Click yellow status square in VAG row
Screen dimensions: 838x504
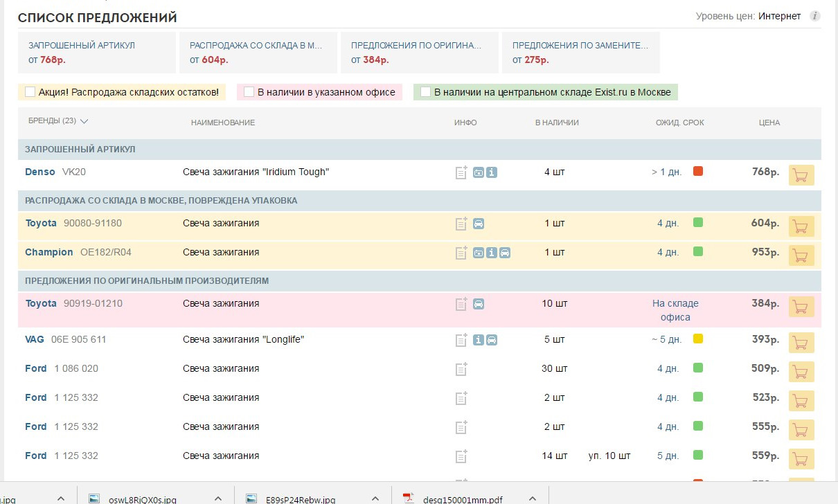point(698,339)
